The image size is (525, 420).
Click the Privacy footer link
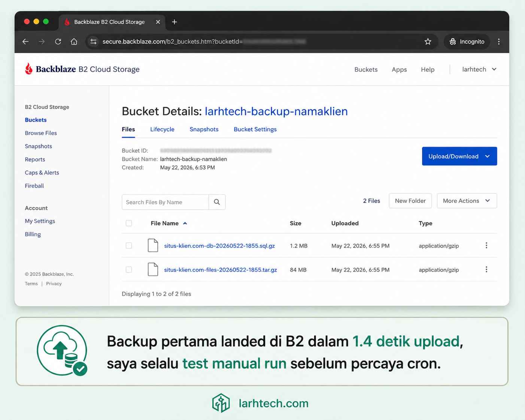pyautogui.click(x=54, y=284)
